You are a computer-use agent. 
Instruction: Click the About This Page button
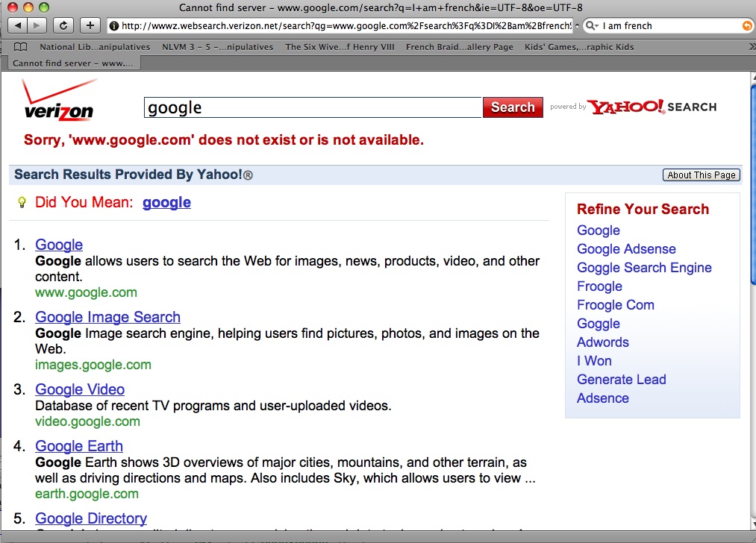point(702,175)
